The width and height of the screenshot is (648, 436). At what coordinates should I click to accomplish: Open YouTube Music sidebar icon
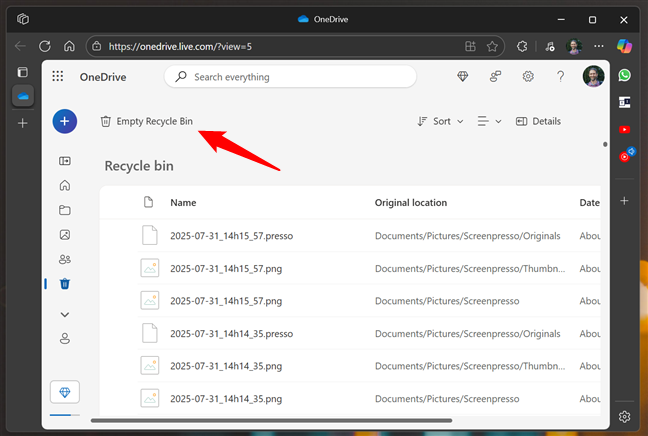[626, 155]
